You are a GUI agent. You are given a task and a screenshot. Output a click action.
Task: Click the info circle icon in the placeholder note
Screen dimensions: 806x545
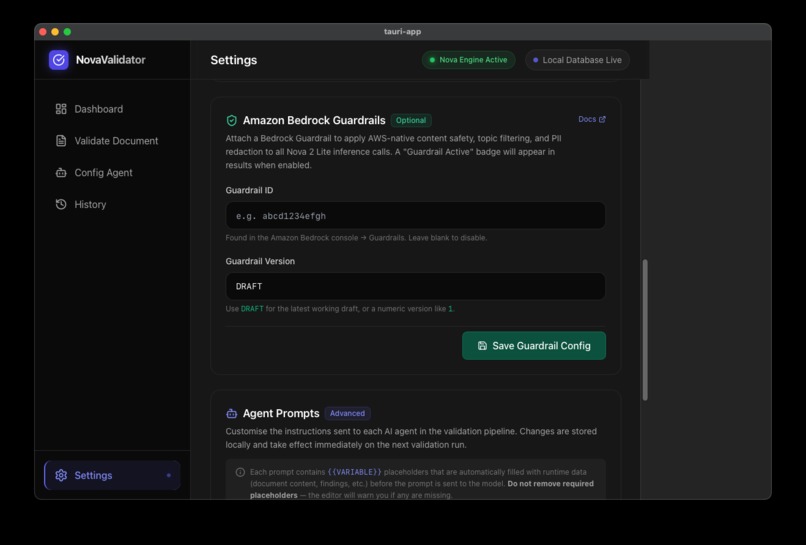tap(240, 472)
